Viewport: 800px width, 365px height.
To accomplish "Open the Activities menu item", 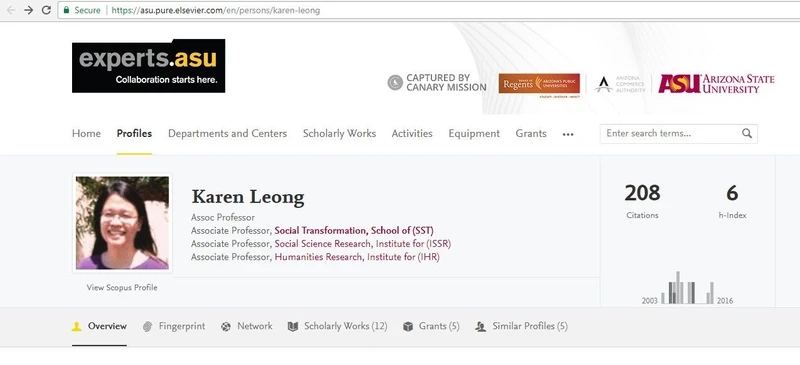I will coord(412,134).
